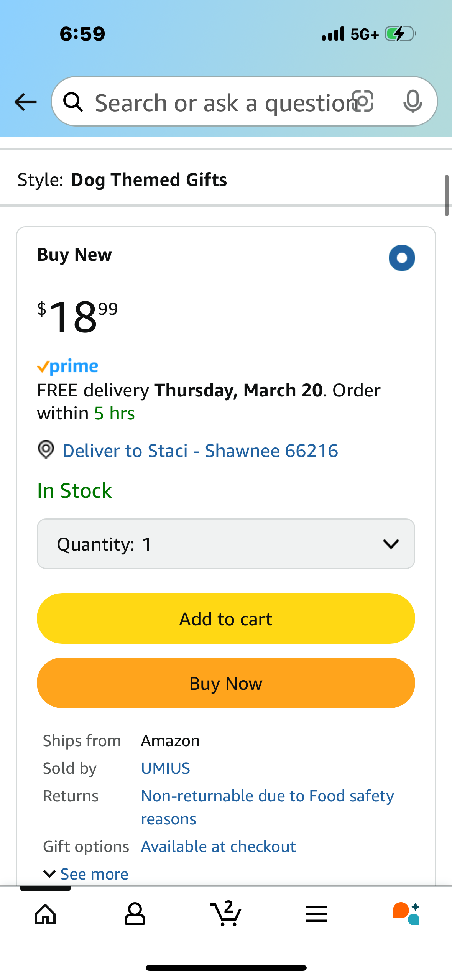
Task: Tap the delivery location pin icon
Action: 46,449
